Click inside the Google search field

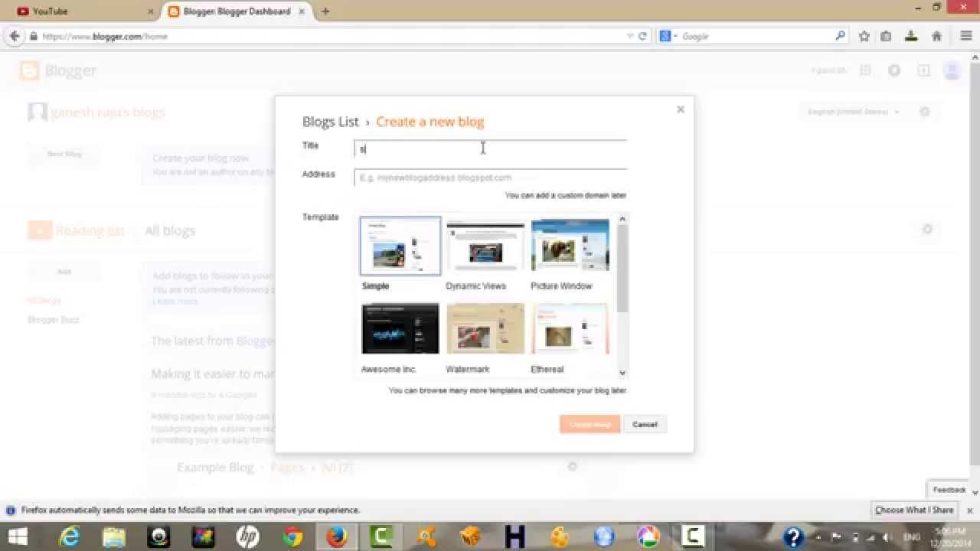754,36
